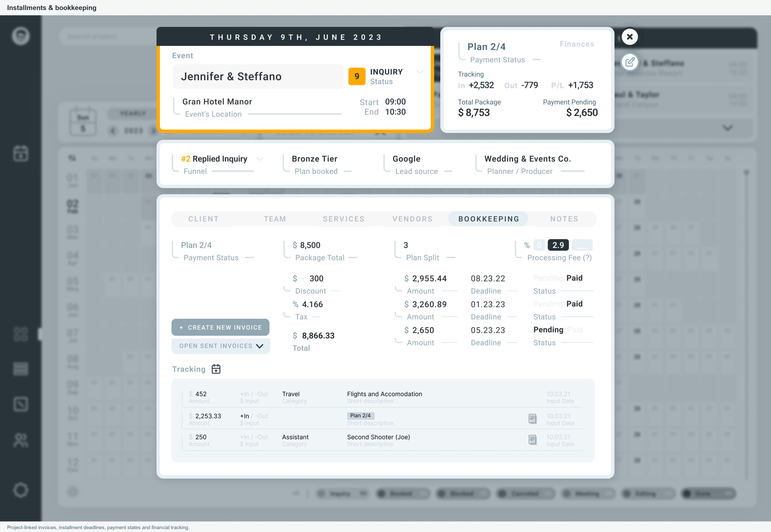Switch to the Client tab
Image resolution: width=771 pixels, height=532 pixels.
[x=204, y=219]
